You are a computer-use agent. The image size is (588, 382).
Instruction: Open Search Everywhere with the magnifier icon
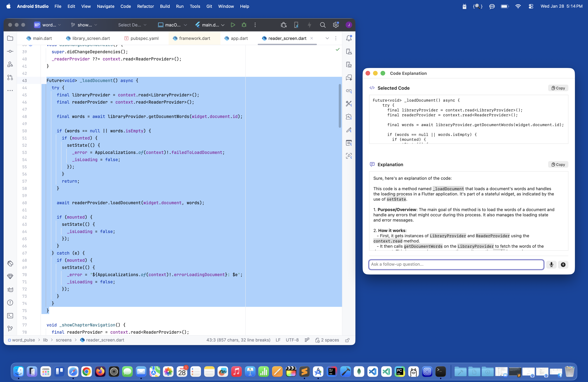[323, 25]
